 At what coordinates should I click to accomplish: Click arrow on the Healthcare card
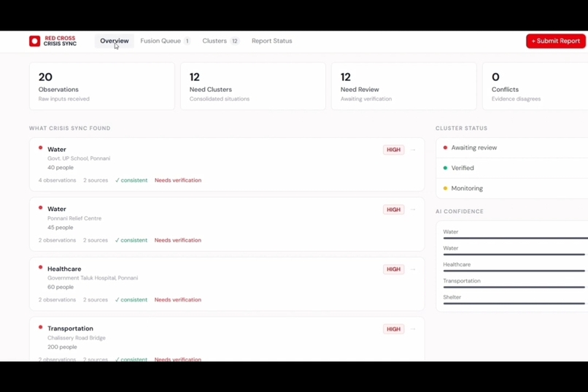point(413,269)
